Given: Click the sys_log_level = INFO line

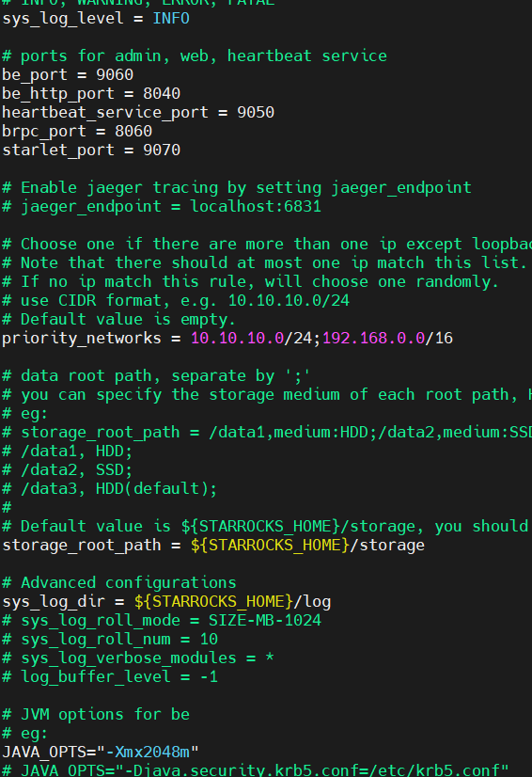Looking at the screenshot, I should click(96, 19).
